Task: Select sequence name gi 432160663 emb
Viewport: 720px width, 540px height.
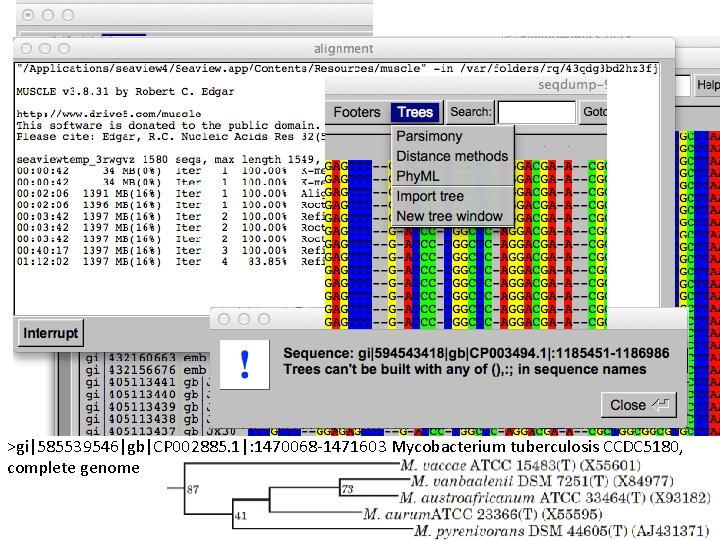Action: click(x=146, y=358)
